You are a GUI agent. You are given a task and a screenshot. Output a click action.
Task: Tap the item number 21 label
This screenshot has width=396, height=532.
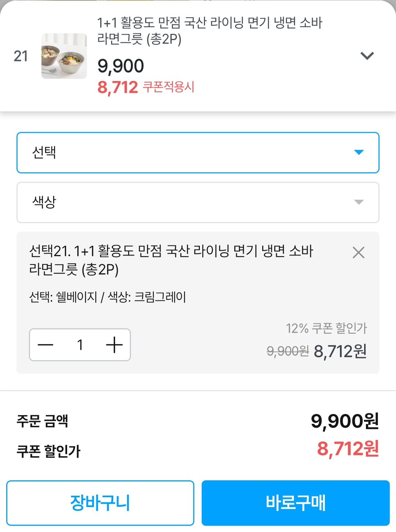[x=21, y=56]
